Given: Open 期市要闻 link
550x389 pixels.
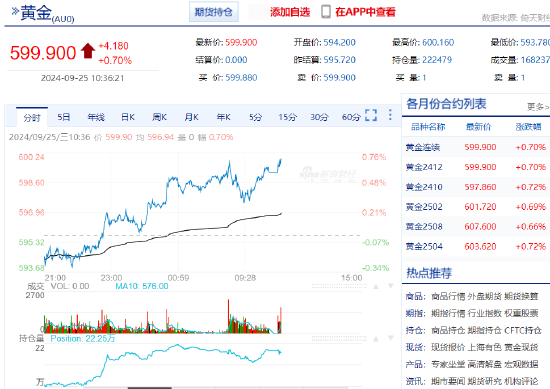Looking at the screenshot, I should coord(448,381).
